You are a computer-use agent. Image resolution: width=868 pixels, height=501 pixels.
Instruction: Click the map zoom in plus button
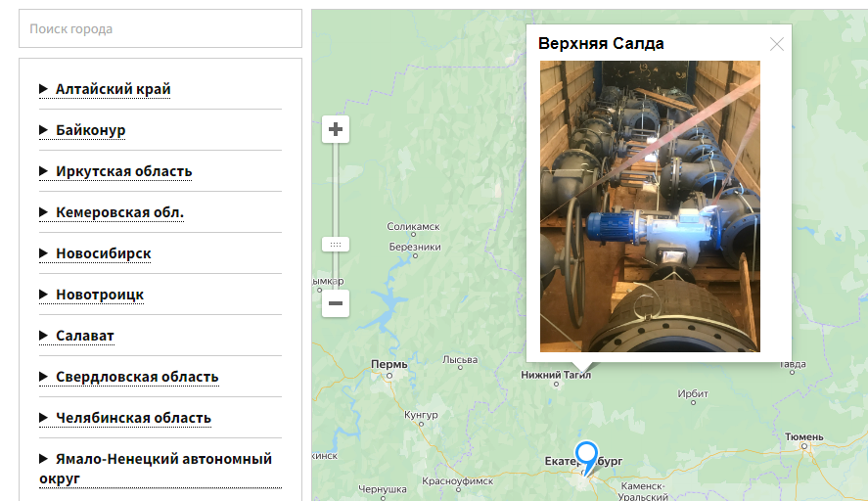click(336, 129)
